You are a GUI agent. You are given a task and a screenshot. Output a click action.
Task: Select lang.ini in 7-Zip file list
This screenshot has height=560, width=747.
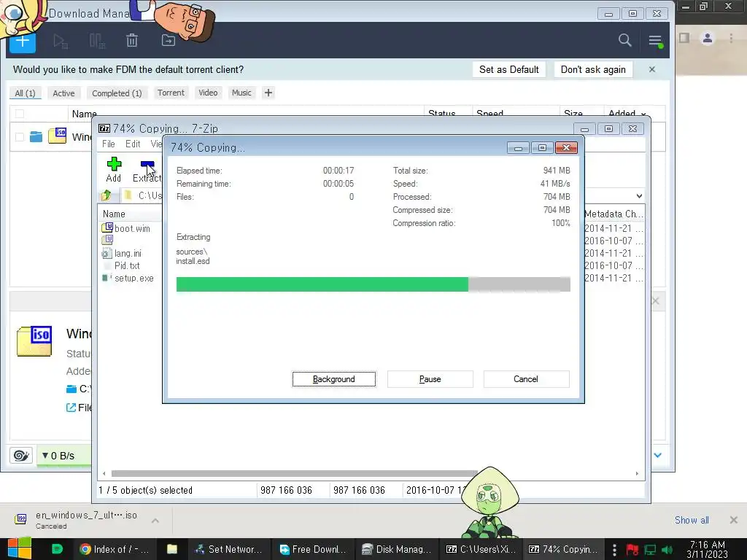122,253
